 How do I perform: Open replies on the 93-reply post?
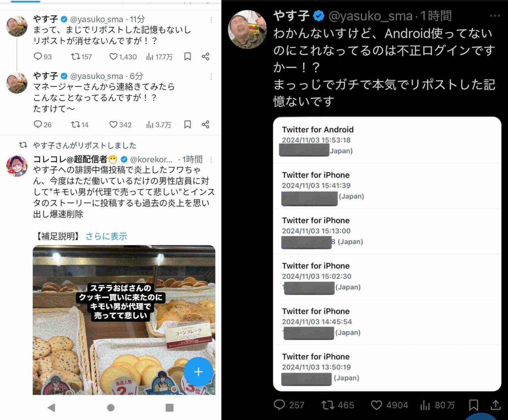[x=43, y=57]
